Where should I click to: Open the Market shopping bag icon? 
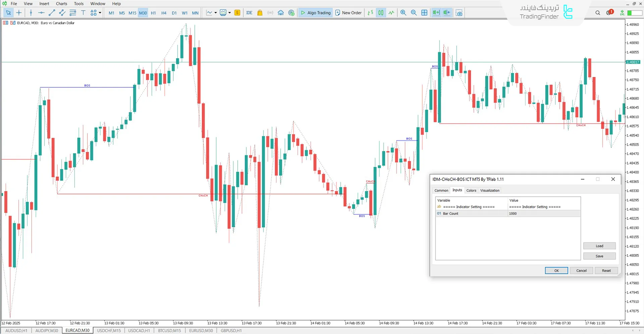point(260,13)
